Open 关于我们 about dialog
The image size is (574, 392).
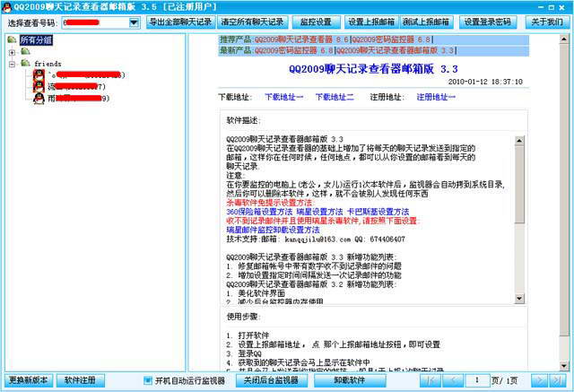pos(547,22)
